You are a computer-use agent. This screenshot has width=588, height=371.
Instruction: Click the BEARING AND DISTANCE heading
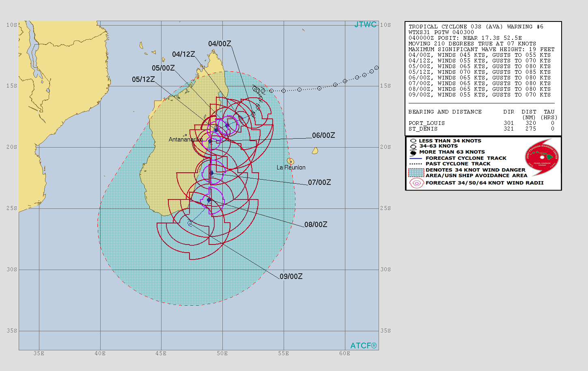click(x=445, y=112)
